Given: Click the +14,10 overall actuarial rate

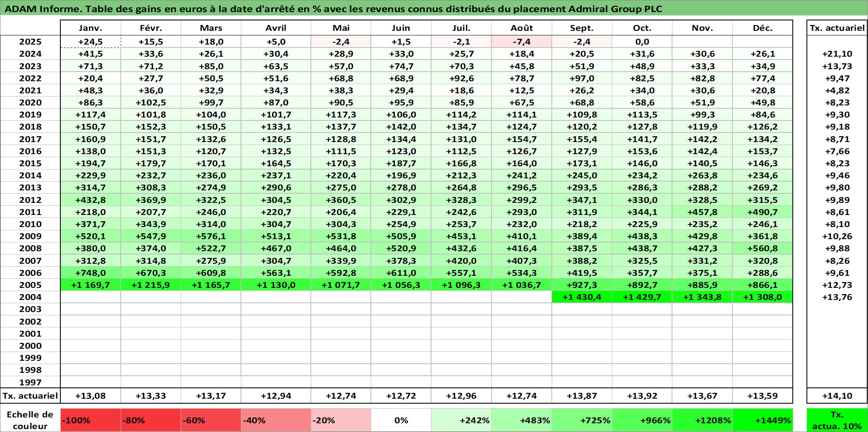Looking at the screenshot, I should 837,396.
